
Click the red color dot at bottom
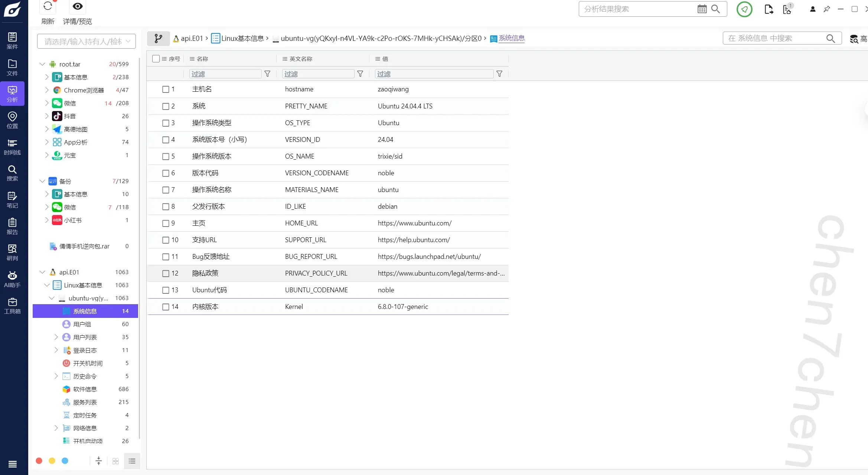click(39, 461)
